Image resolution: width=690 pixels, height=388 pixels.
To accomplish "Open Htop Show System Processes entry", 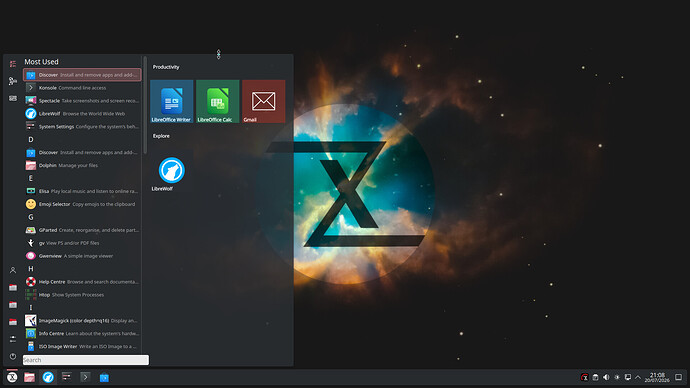I will pos(82,295).
